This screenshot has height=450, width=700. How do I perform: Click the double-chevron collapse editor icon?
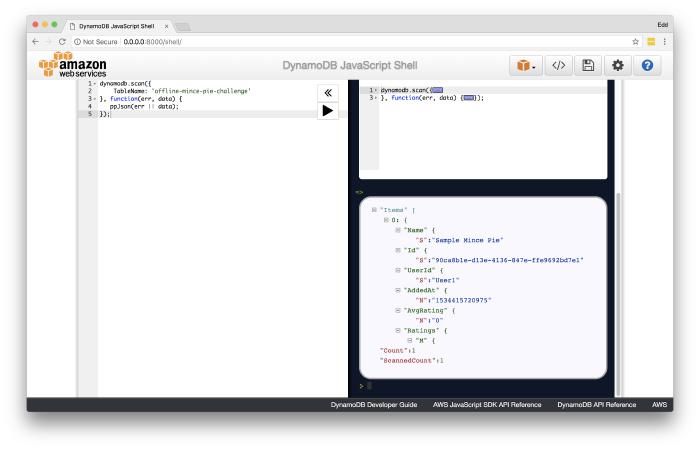click(x=328, y=93)
